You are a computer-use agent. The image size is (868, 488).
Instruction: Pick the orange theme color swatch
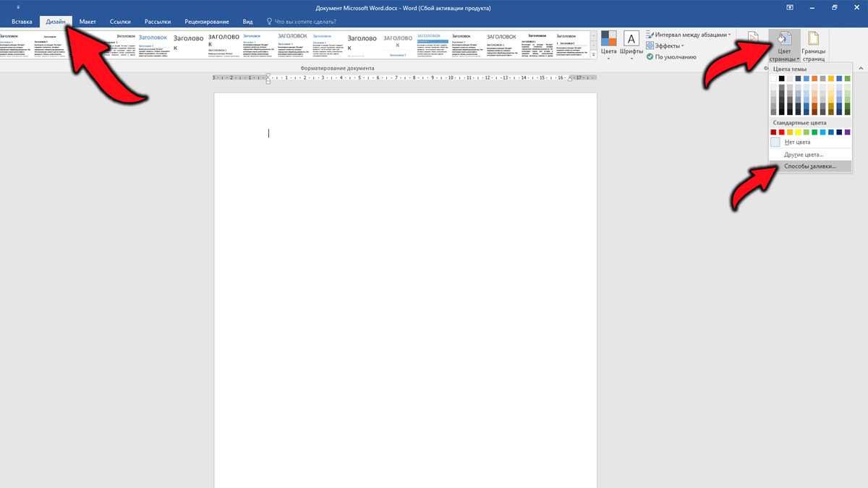coord(814,78)
